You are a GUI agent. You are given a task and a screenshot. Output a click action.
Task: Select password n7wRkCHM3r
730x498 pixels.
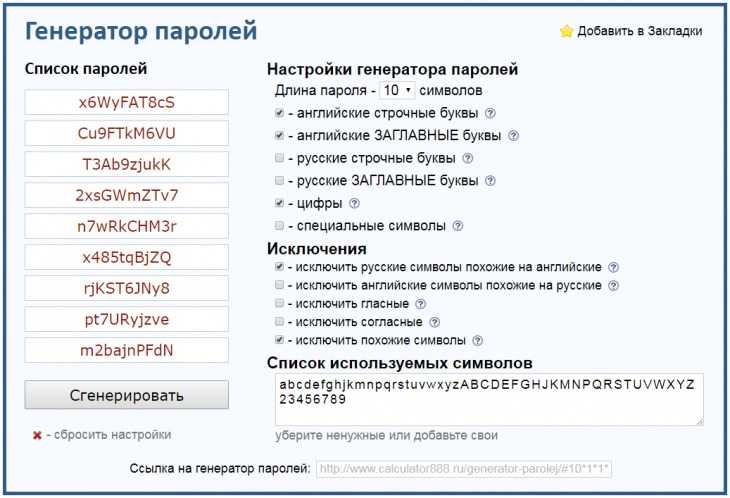click(x=127, y=226)
